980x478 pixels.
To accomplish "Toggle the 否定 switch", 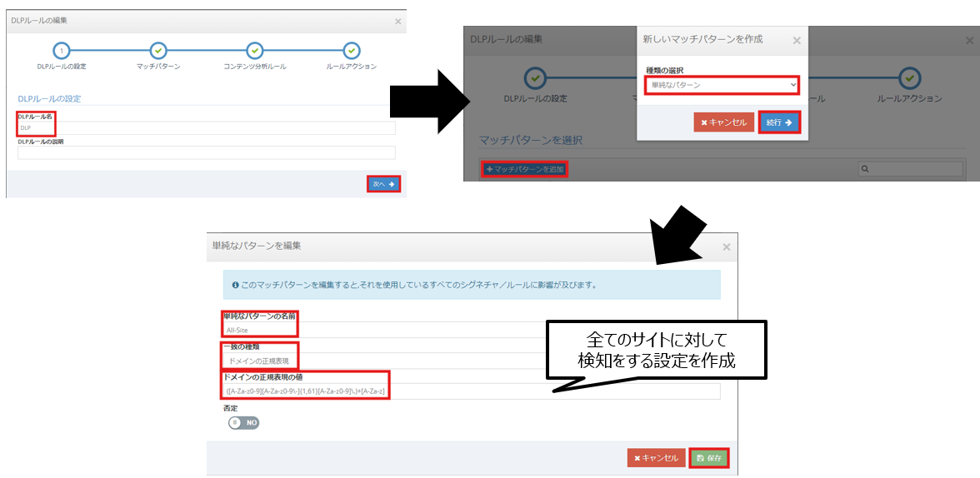I will pyautogui.click(x=243, y=423).
